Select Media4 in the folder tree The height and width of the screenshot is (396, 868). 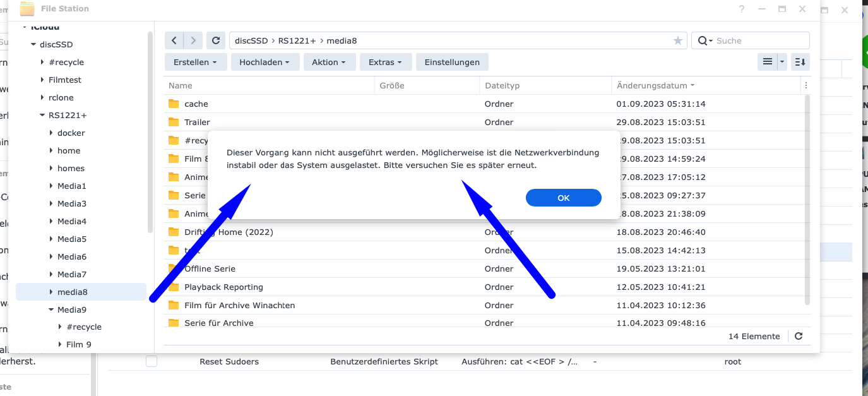(x=72, y=221)
